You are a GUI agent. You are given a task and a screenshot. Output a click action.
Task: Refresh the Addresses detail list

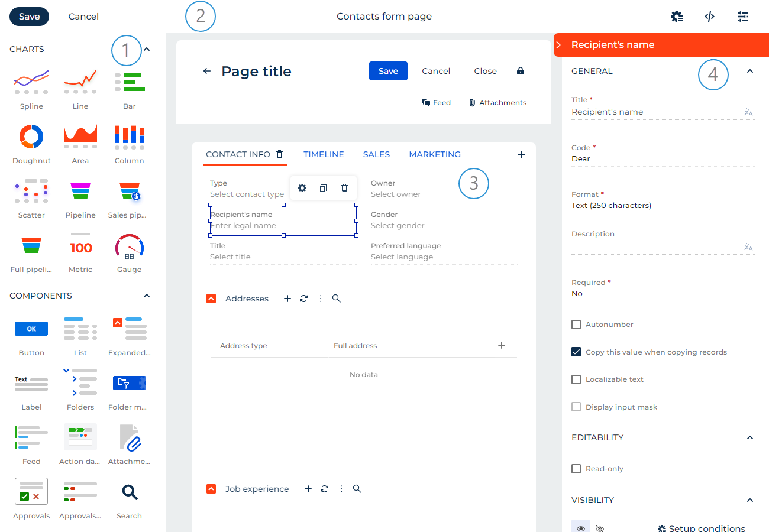[303, 299]
